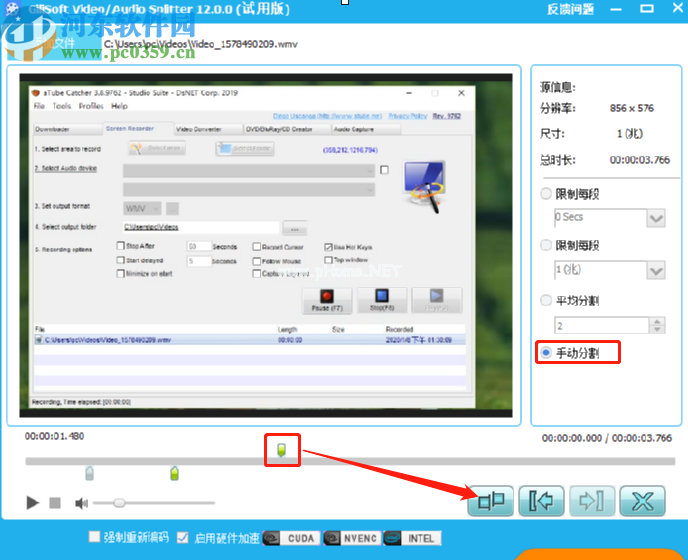Click the video preview area
This screenshot has height=560, width=688.
coord(266,246)
